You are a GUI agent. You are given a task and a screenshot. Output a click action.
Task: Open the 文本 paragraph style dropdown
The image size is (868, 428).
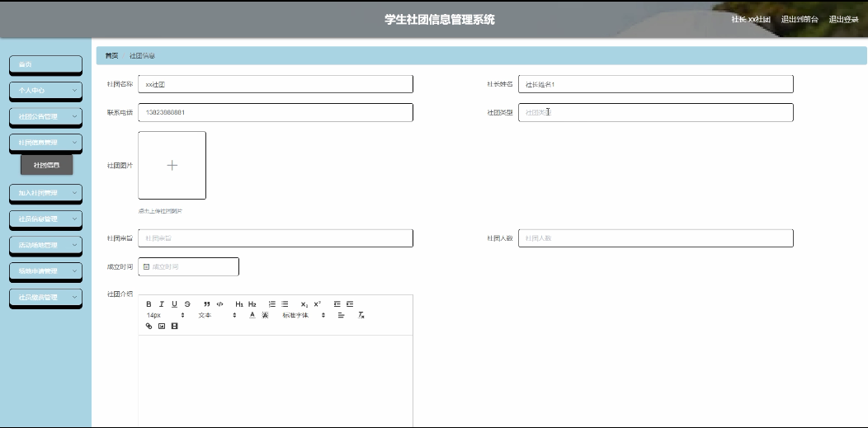[x=217, y=315]
